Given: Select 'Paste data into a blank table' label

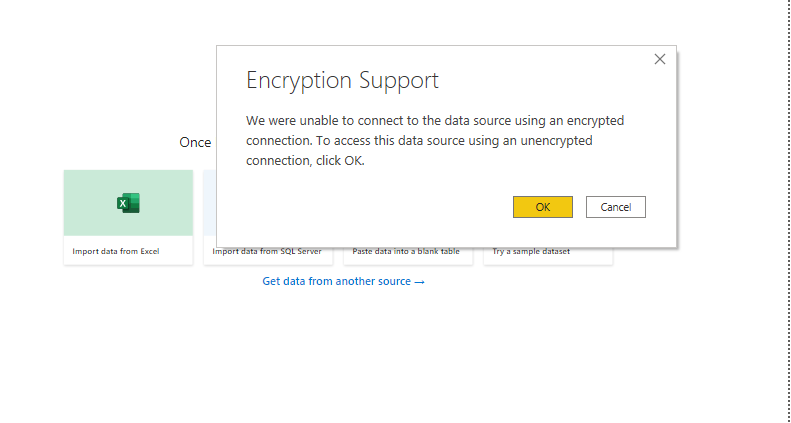Looking at the screenshot, I should pyautogui.click(x=406, y=252).
